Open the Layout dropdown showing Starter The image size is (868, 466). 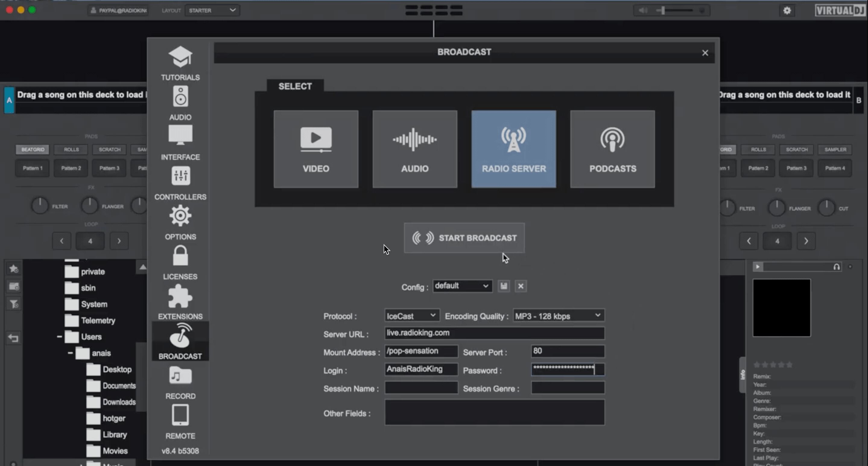(212, 11)
